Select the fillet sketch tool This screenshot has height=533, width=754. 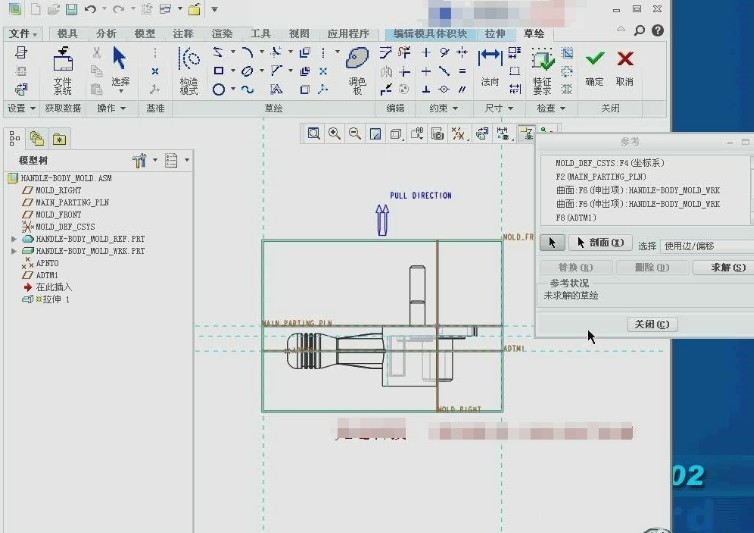pyautogui.click(x=276, y=52)
